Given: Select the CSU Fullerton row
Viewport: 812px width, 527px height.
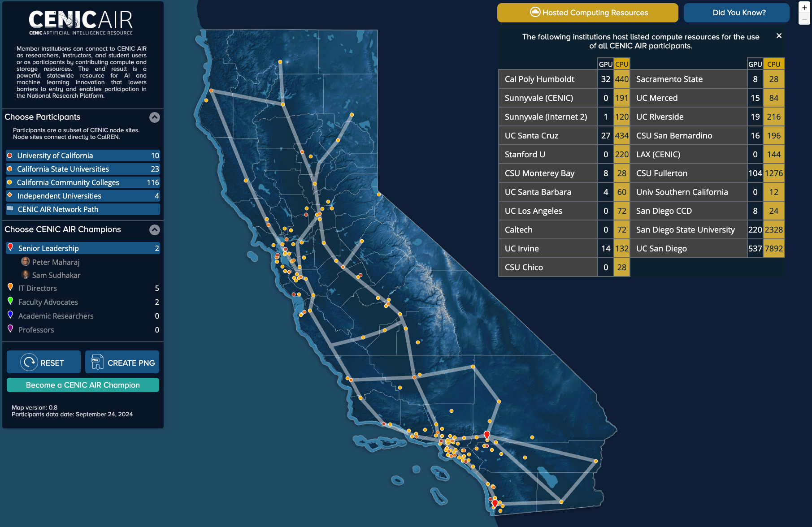Looking at the screenshot, I should click(x=708, y=173).
